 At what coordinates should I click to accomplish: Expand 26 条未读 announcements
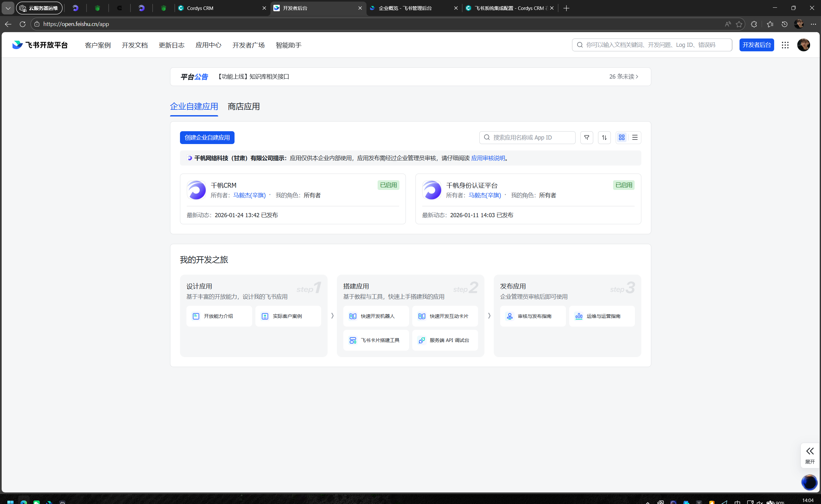(x=623, y=77)
